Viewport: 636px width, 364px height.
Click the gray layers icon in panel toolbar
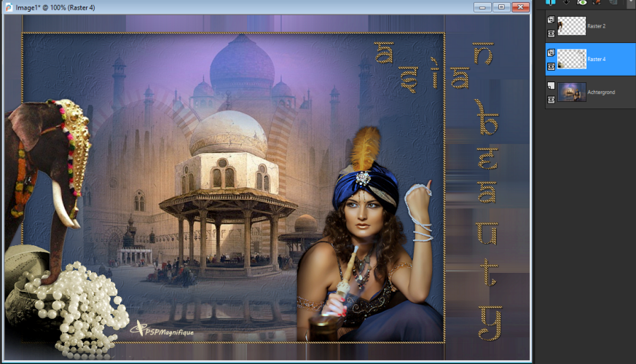(x=613, y=3)
